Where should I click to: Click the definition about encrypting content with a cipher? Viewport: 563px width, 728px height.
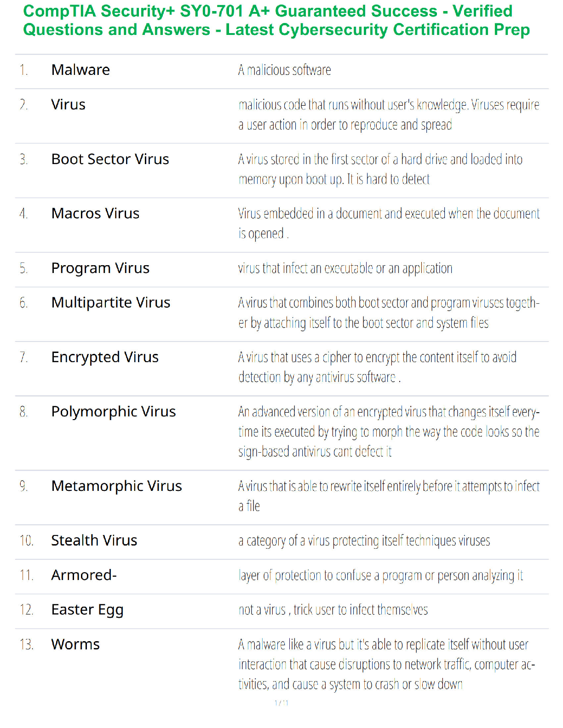(x=377, y=367)
